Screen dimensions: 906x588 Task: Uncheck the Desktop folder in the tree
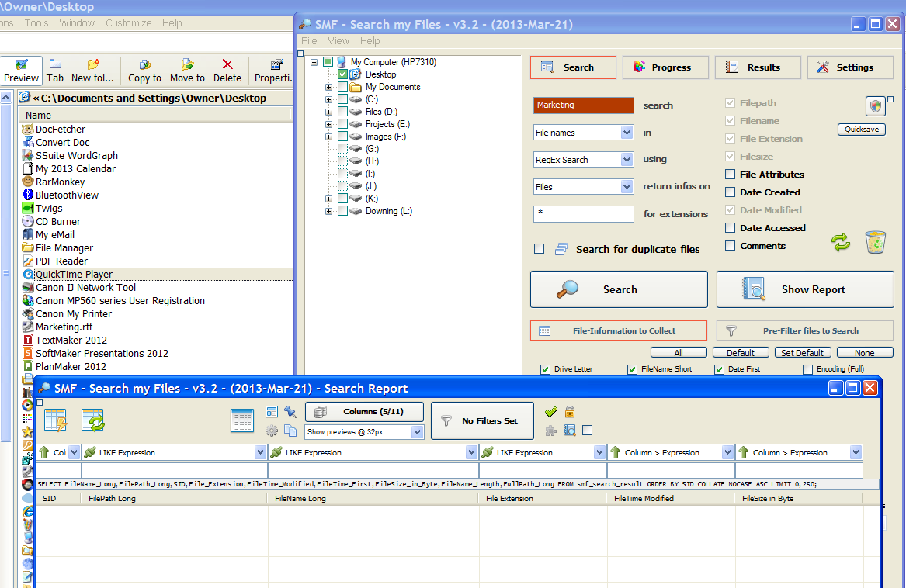342,74
